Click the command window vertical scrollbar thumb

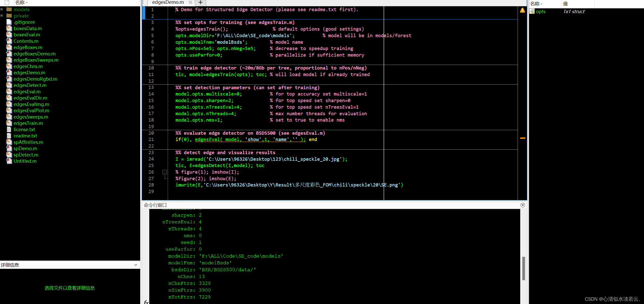pyautogui.click(x=524, y=268)
